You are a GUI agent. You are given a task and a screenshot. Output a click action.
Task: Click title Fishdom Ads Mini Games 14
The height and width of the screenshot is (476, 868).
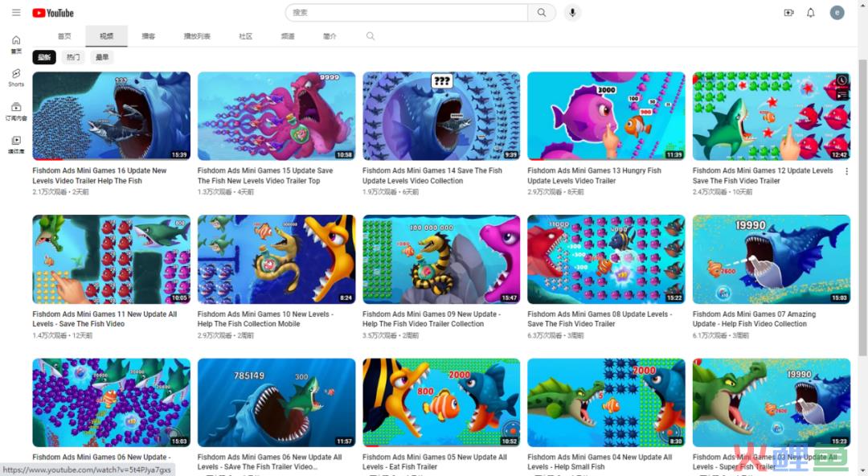432,175
